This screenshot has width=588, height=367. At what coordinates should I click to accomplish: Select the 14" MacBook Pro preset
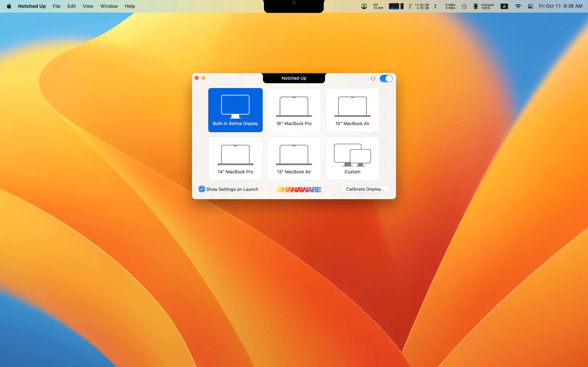click(x=235, y=158)
